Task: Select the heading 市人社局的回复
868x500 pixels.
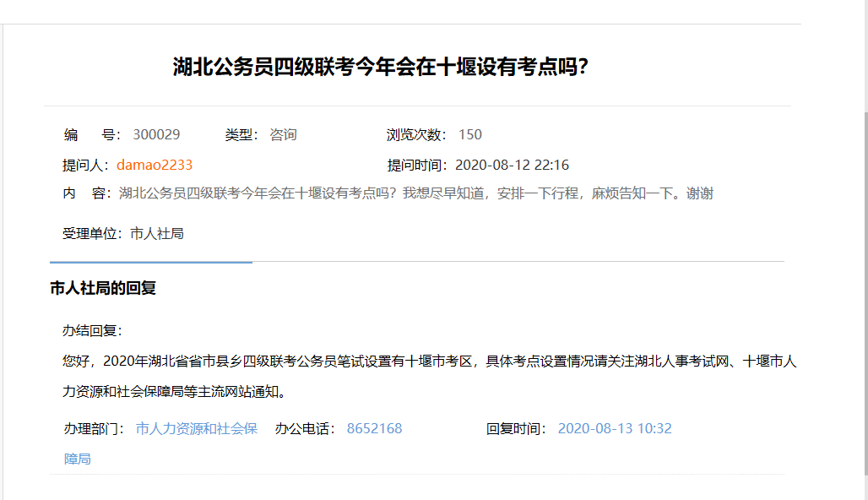Action: coord(103,288)
